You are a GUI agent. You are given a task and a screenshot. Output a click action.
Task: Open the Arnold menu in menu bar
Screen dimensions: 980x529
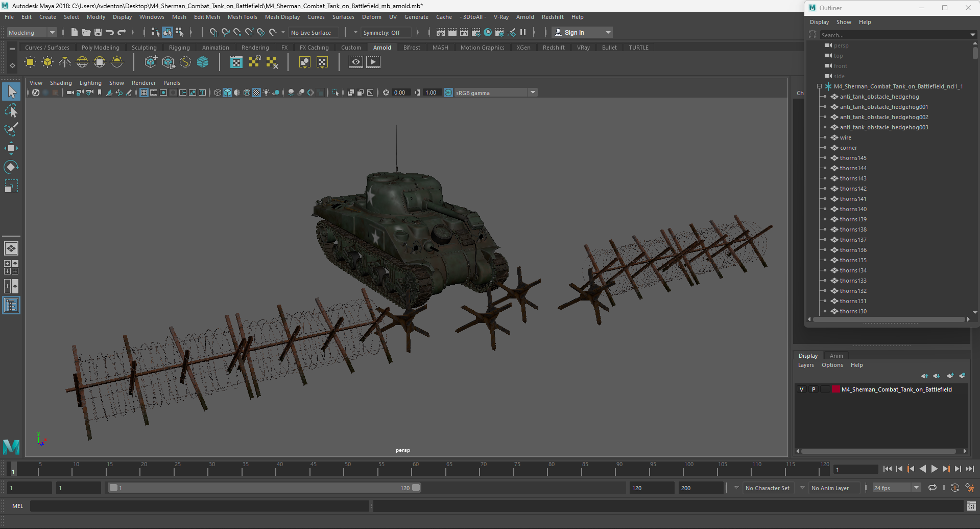click(x=525, y=17)
